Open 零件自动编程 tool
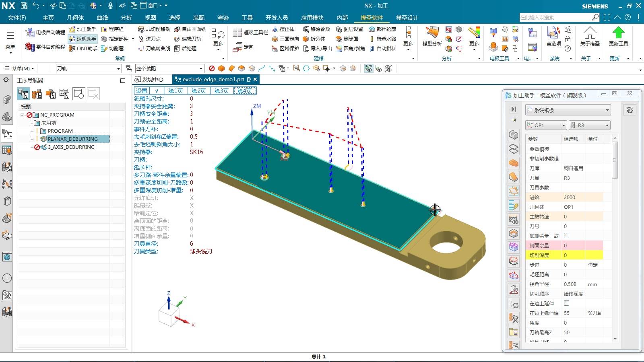Viewport: 644px width, 362px height. click(x=45, y=47)
